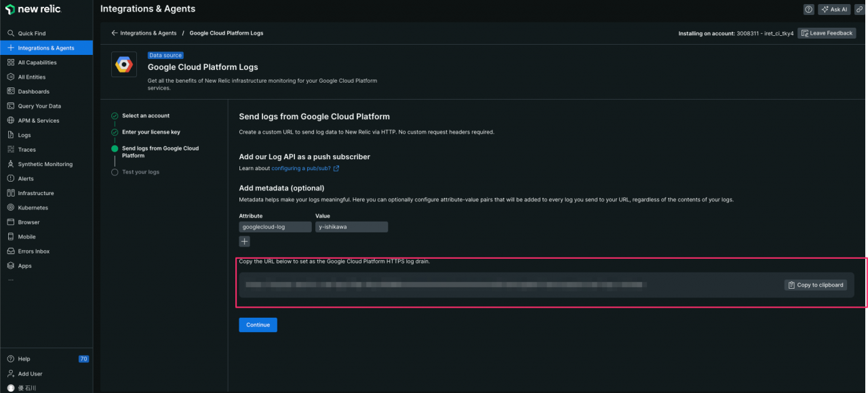Open Ask AI assistant

[x=834, y=9]
